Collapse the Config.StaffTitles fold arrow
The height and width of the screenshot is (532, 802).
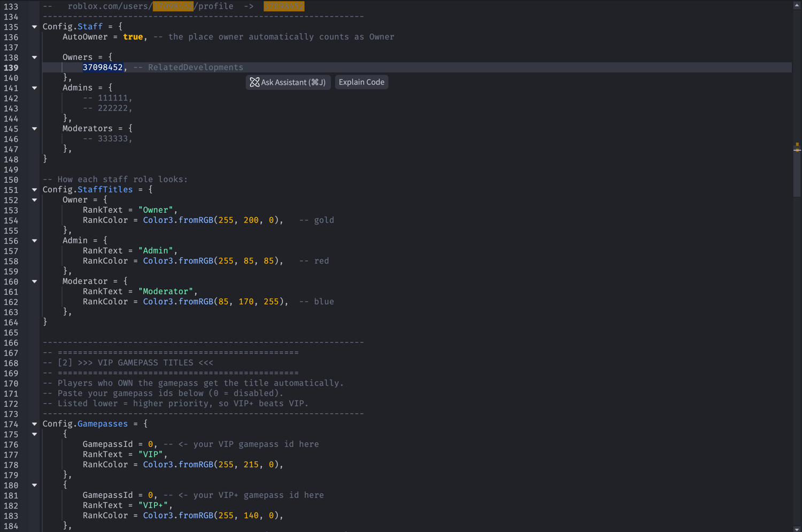click(34, 190)
